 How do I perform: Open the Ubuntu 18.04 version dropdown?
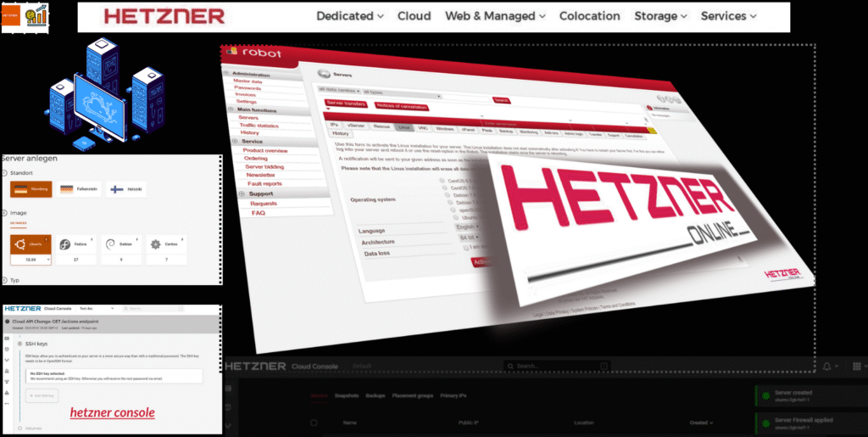pyautogui.click(x=31, y=259)
